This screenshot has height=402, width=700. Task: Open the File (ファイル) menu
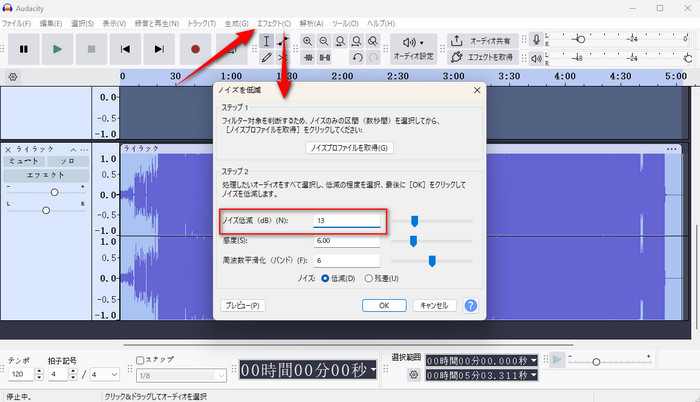click(17, 24)
